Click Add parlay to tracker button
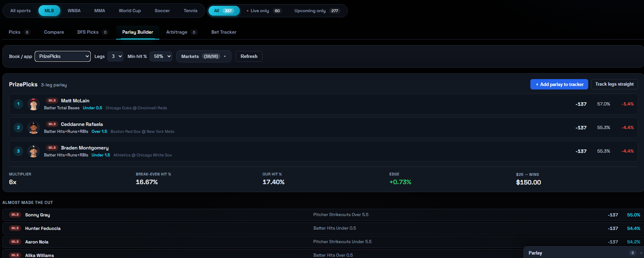The height and width of the screenshot is (258, 644). [x=559, y=84]
